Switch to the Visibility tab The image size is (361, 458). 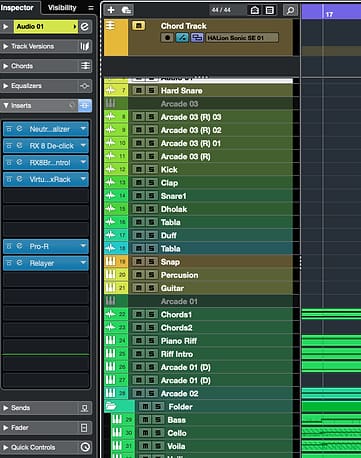tap(62, 8)
